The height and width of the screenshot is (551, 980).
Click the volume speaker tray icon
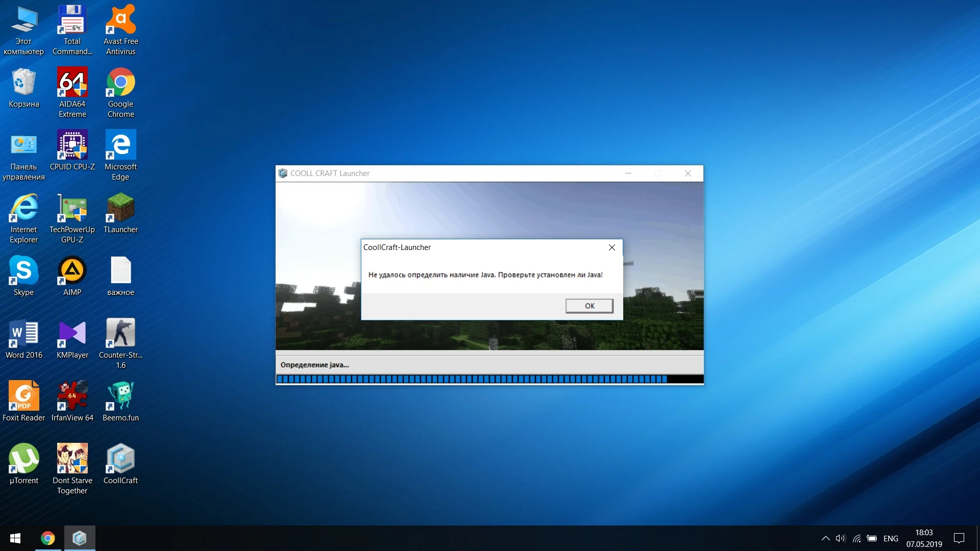pyautogui.click(x=840, y=538)
